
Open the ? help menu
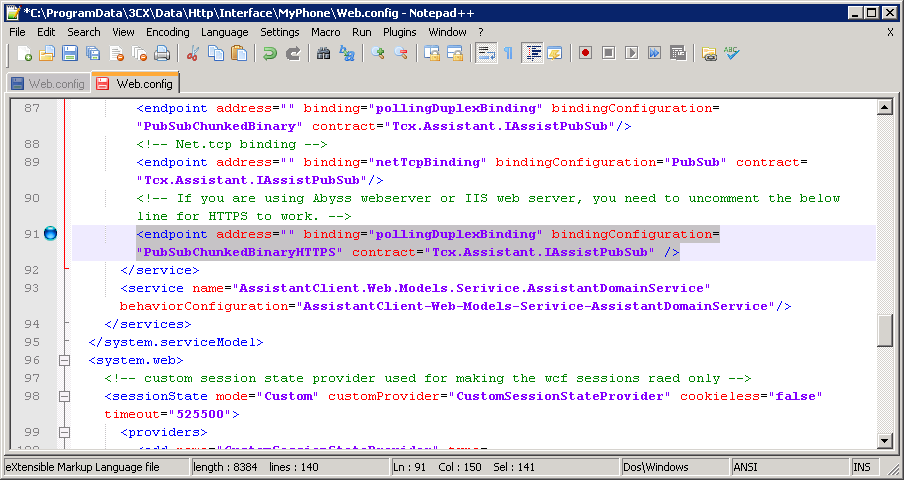[x=481, y=32]
